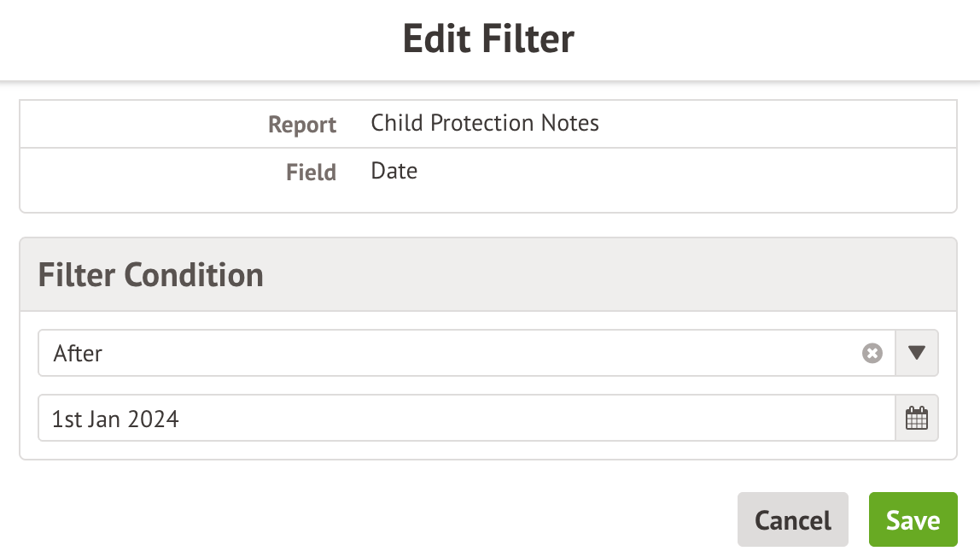980x557 pixels.
Task: Click the 'Child Protection Notes' report value
Action: pyautogui.click(x=485, y=123)
